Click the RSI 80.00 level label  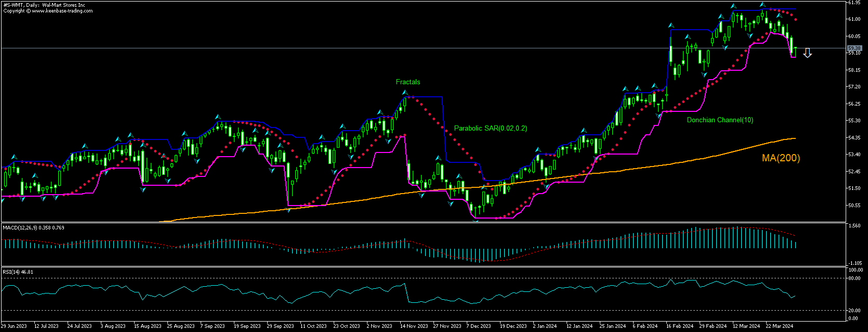[x=855, y=278]
